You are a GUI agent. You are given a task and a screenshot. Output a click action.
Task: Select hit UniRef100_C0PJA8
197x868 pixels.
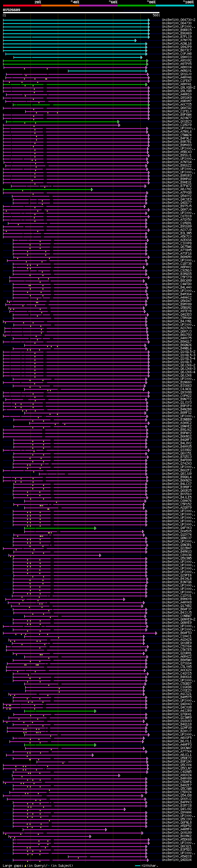coord(177,54)
